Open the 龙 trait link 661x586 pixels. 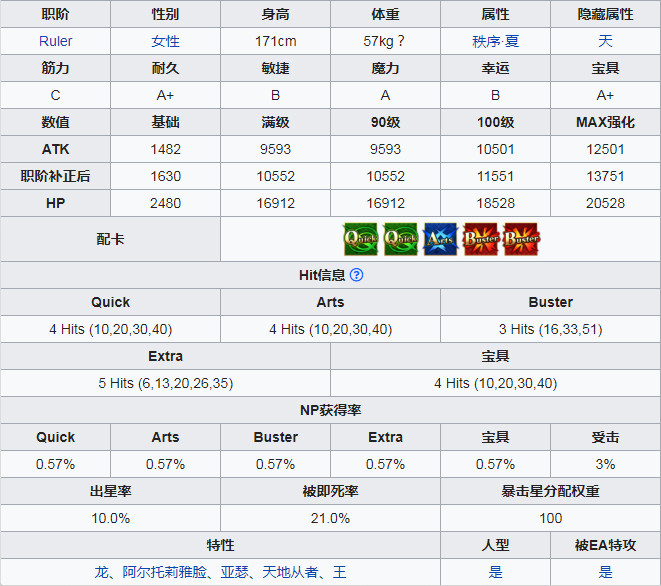pos(101,572)
